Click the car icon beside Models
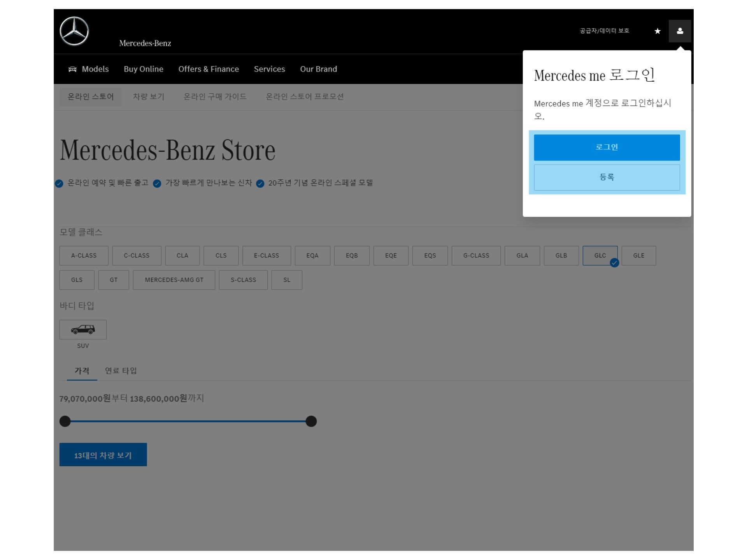747x560 pixels. pos(72,69)
